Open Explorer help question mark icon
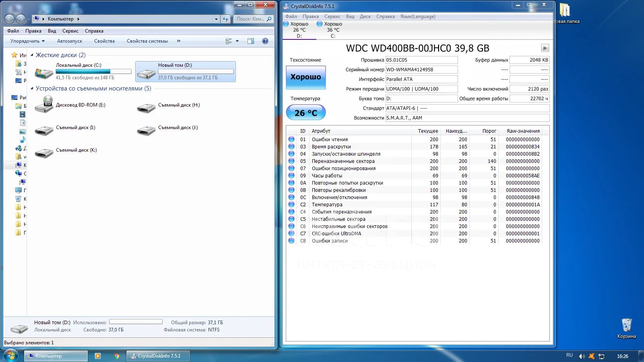 pos(265,41)
